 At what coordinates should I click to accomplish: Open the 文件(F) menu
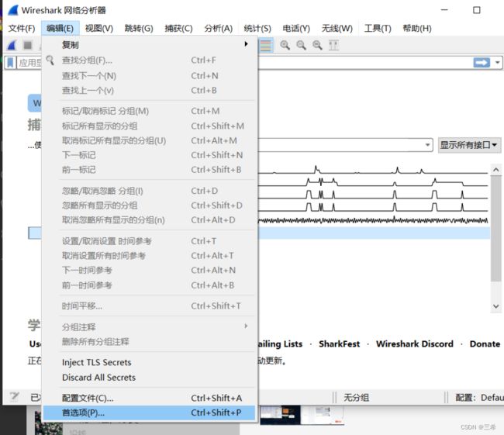point(22,29)
